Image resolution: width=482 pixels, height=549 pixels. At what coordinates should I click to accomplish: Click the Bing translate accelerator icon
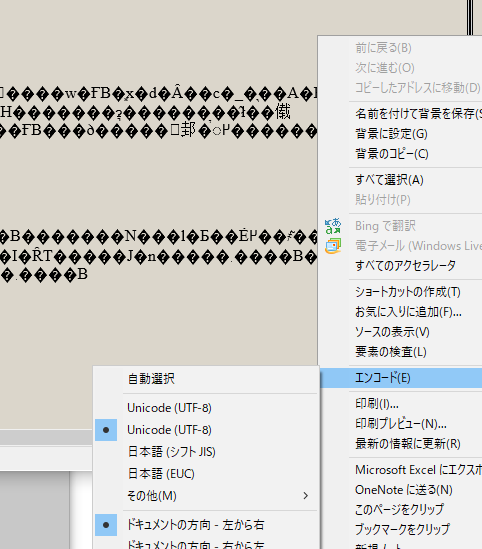(x=333, y=226)
